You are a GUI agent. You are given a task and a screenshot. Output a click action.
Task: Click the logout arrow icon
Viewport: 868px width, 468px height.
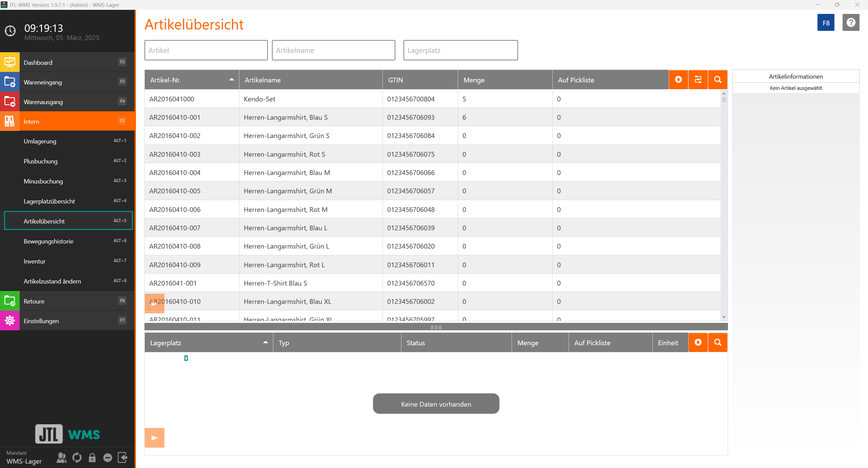tap(122, 457)
